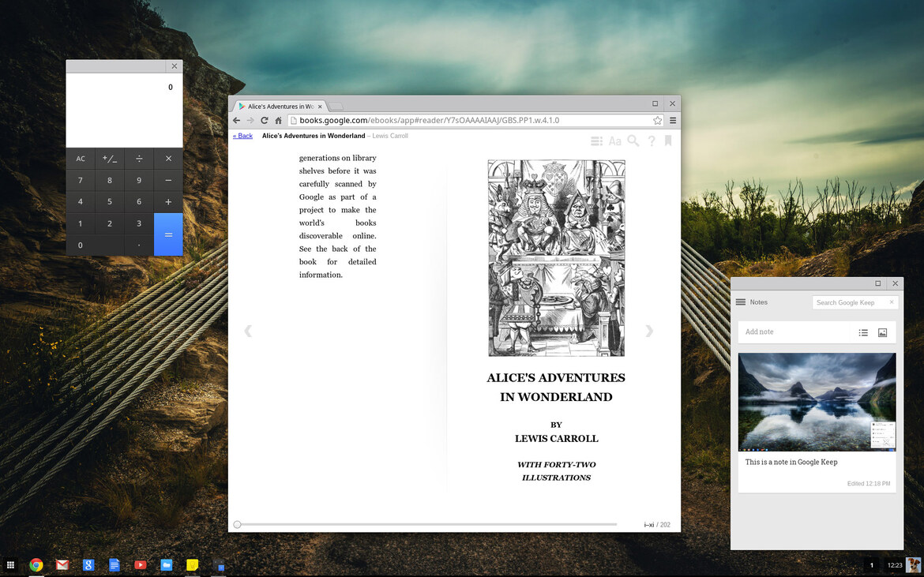The width and height of the screenshot is (924, 577).
Task: Open Google Docs from the shelf
Action: (115, 564)
